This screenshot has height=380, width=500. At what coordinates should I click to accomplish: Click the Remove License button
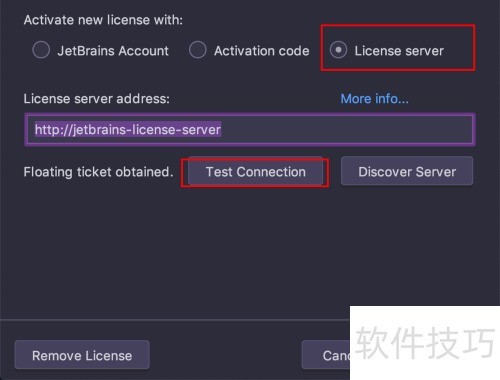(82, 355)
